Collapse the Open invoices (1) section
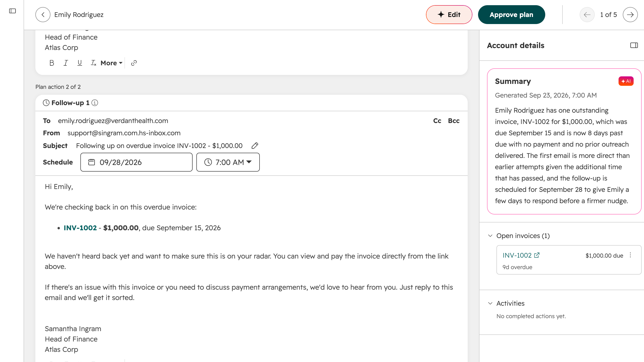 [490, 236]
